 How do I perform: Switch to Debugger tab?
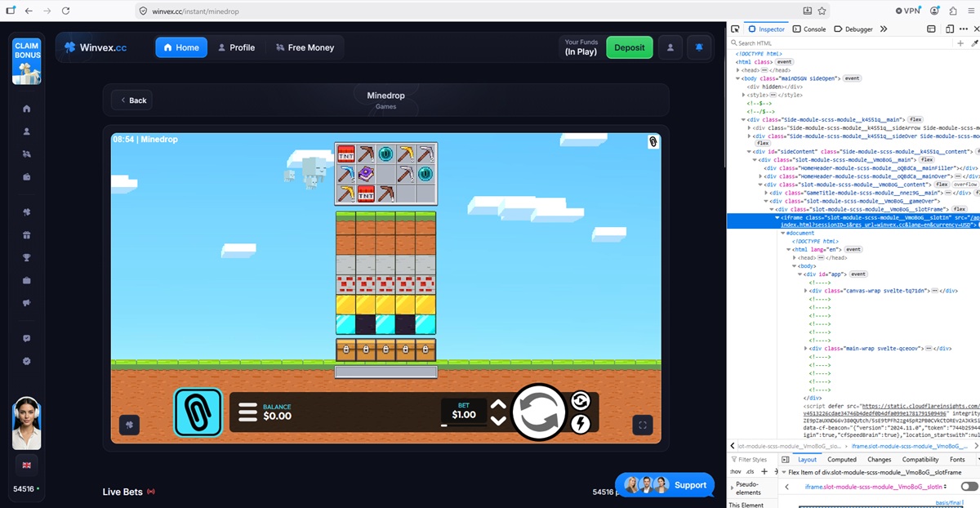tap(853, 29)
